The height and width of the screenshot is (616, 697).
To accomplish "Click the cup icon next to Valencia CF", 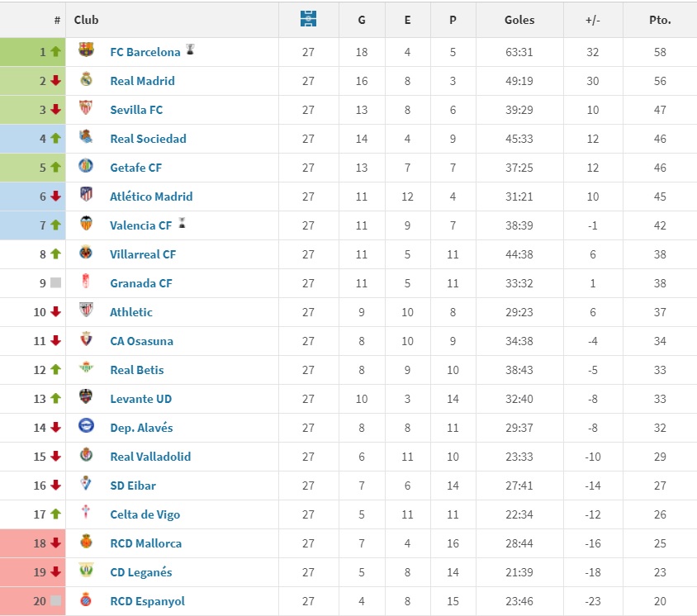I will coord(182,223).
